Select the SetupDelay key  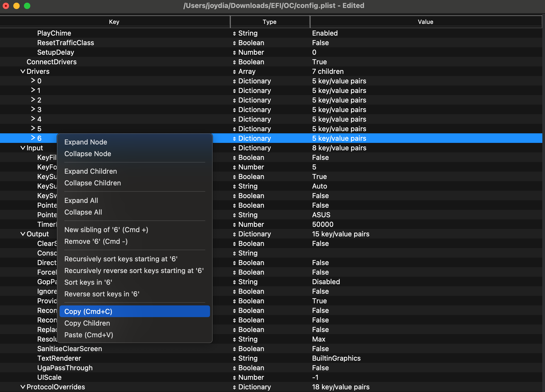point(56,52)
